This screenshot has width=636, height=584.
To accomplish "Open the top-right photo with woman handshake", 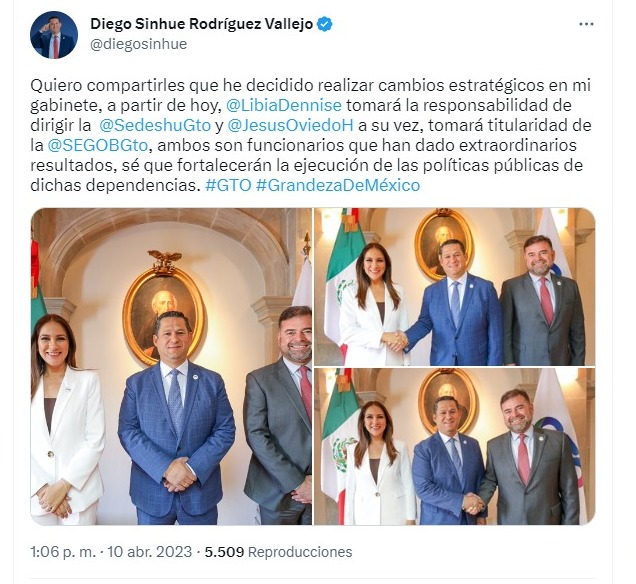I will pos(455,287).
